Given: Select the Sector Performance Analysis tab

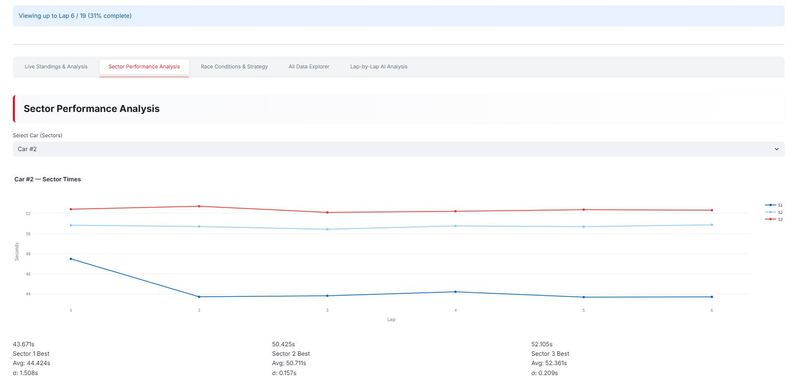Looking at the screenshot, I should 144,67.
